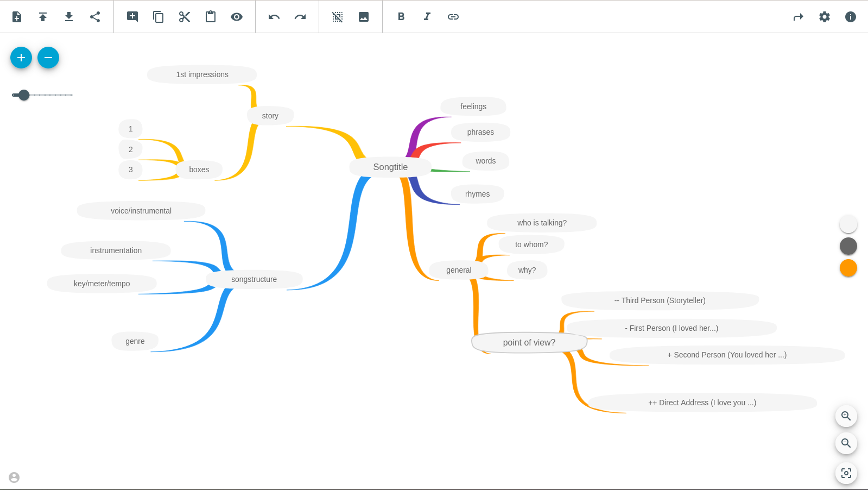Select the phrases node

coord(480,132)
